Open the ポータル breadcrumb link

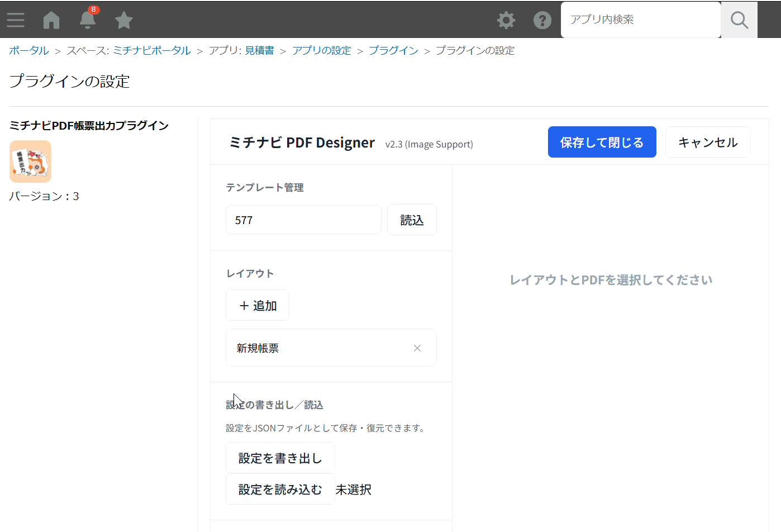tap(29, 51)
